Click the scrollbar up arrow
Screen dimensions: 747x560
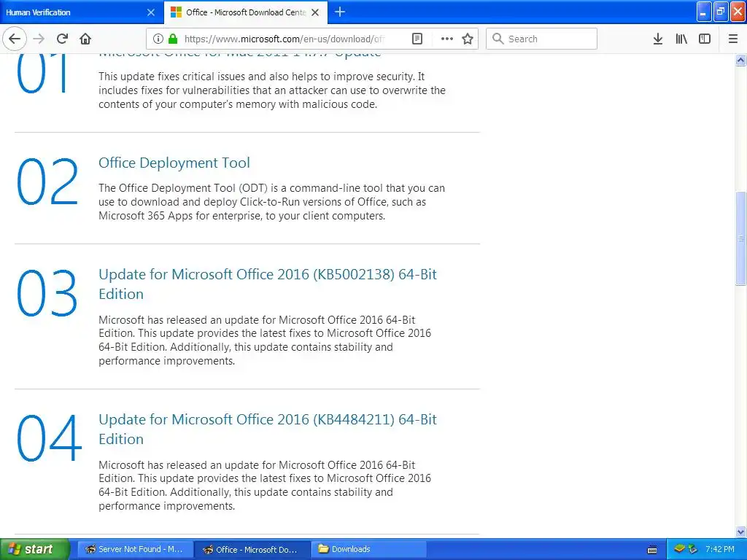pos(740,60)
